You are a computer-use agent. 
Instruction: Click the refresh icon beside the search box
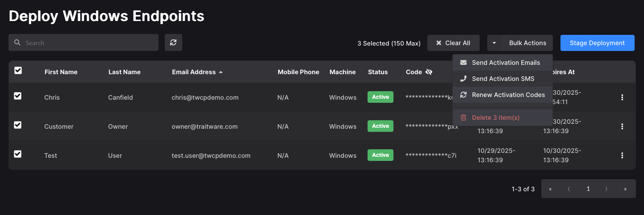(x=173, y=42)
